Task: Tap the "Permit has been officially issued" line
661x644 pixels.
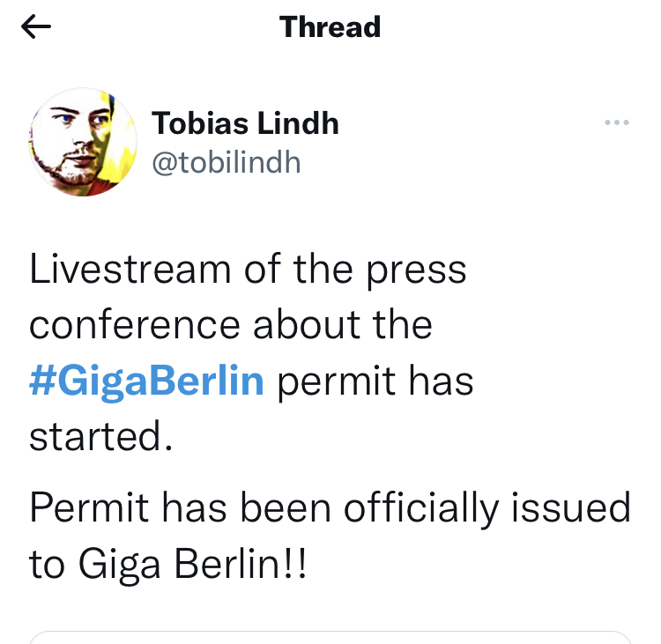Action: 330,508
